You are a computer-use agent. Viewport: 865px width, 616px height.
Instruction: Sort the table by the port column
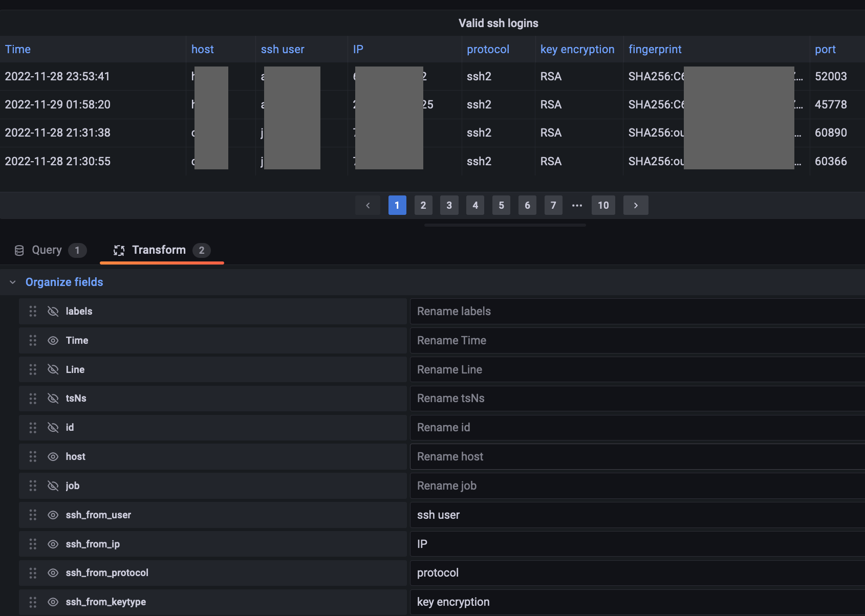826,49
